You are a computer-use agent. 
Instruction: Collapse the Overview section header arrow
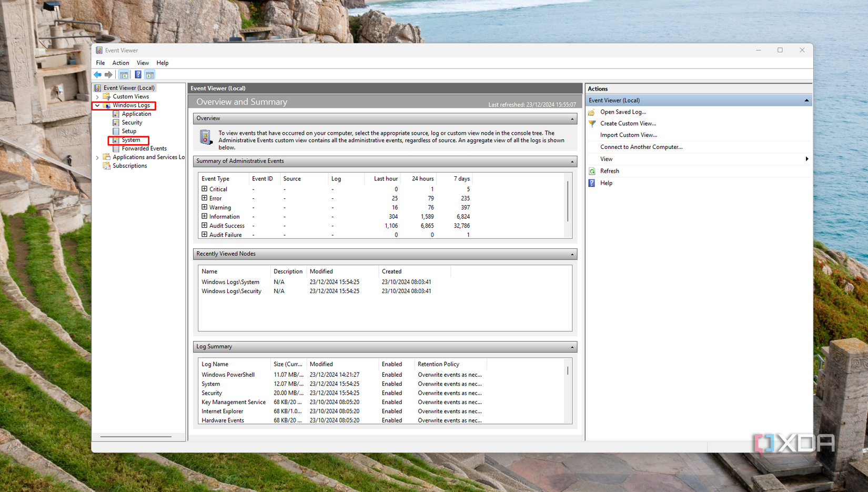[x=572, y=118]
